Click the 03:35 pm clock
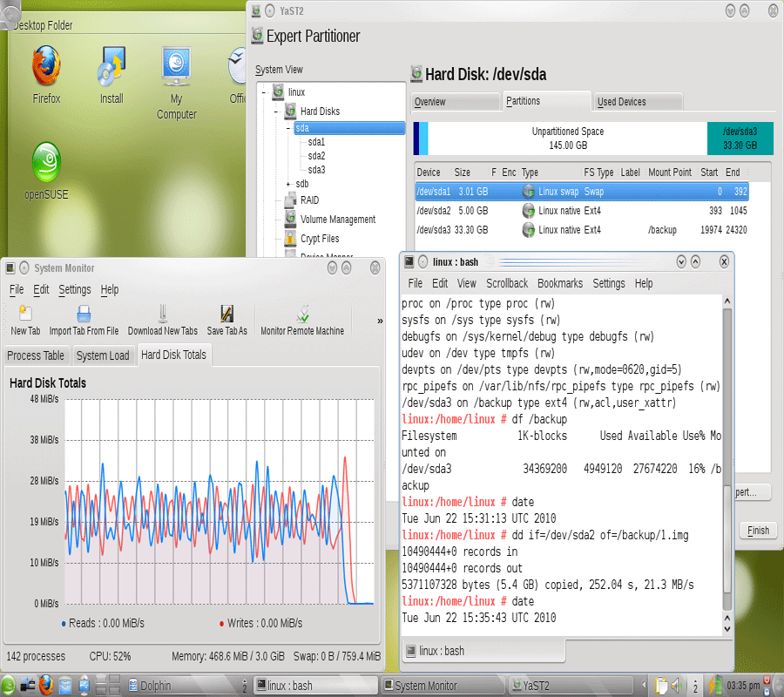 point(744,686)
